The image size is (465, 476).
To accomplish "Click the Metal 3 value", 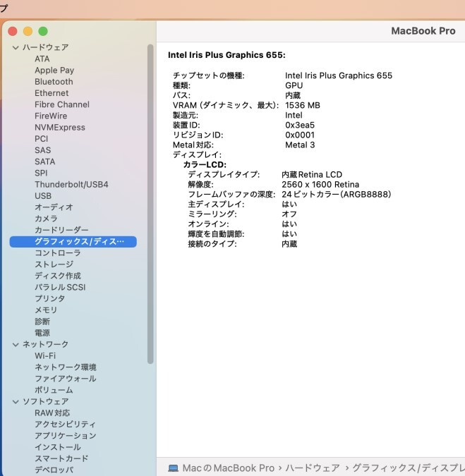I will pos(300,145).
